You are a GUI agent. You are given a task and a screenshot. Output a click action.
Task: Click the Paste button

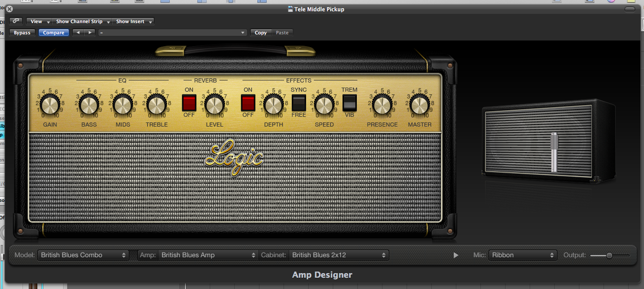[x=283, y=33]
